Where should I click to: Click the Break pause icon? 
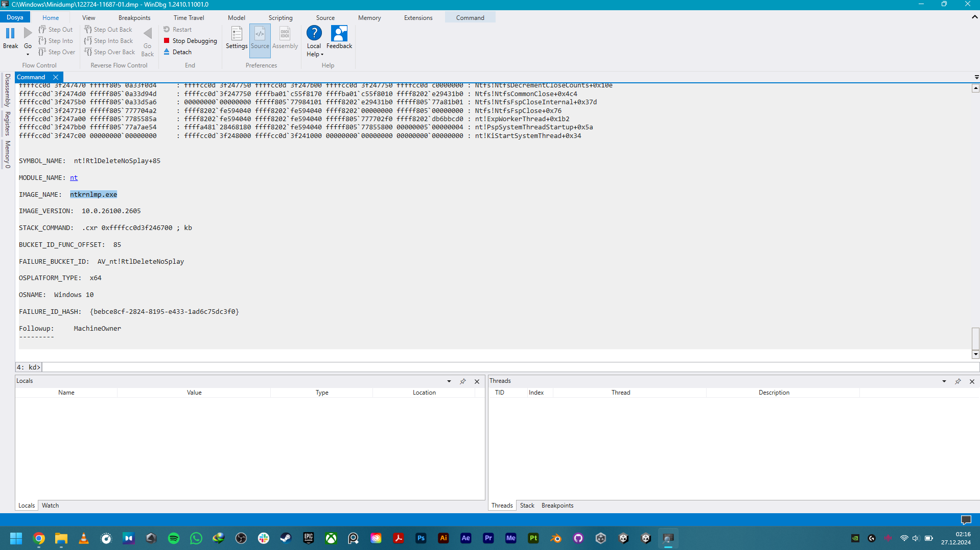click(x=10, y=34)
